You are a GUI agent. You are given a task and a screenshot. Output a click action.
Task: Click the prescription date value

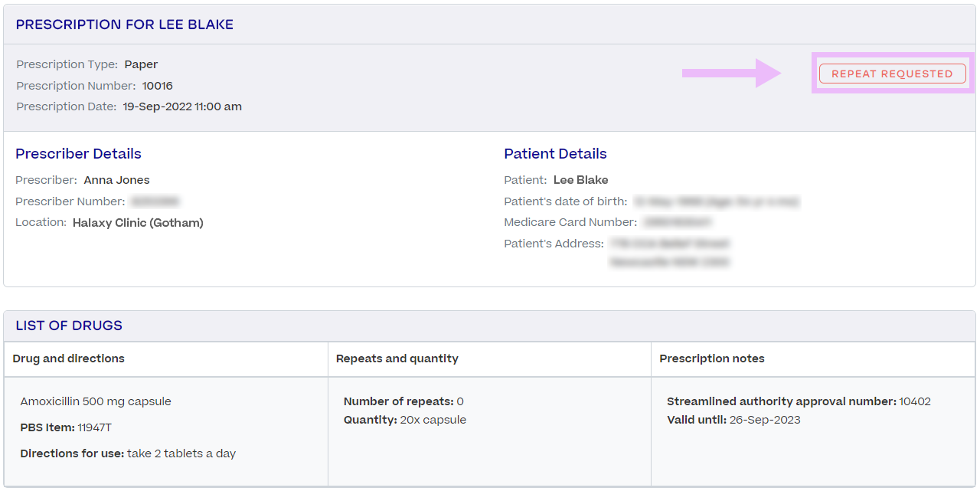click(x=182, y=106)
